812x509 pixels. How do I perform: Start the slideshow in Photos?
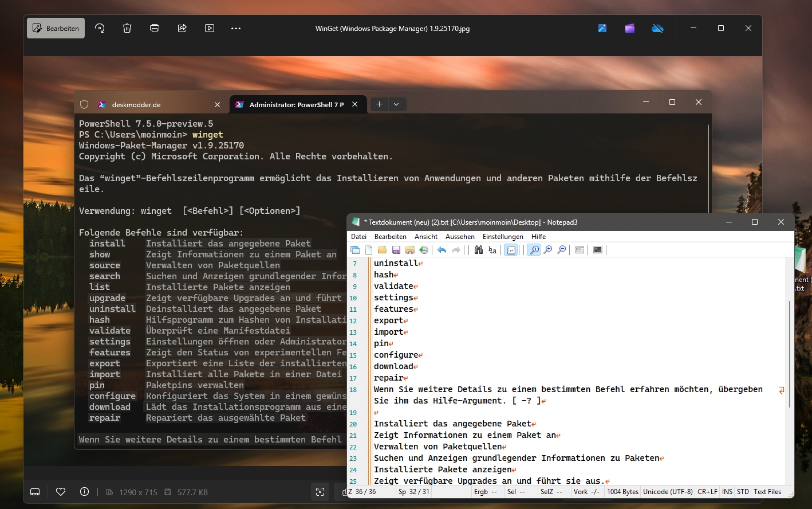210,28
